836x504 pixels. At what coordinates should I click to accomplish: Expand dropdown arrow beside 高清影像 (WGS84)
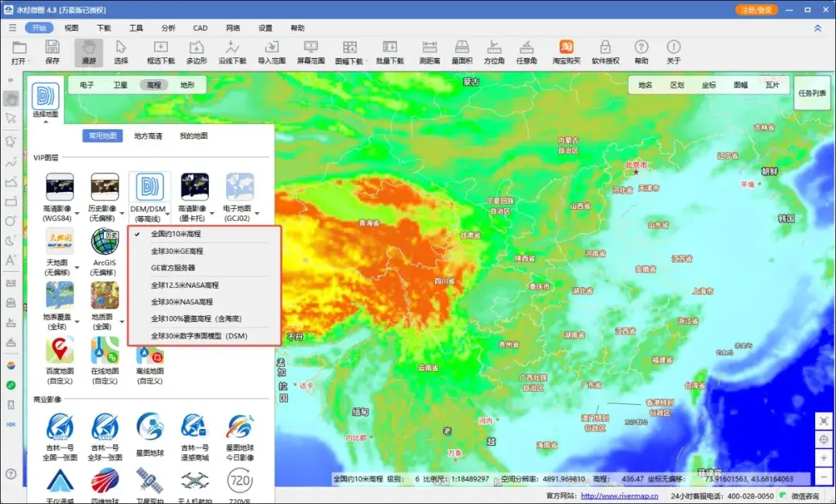click(77, 214)
